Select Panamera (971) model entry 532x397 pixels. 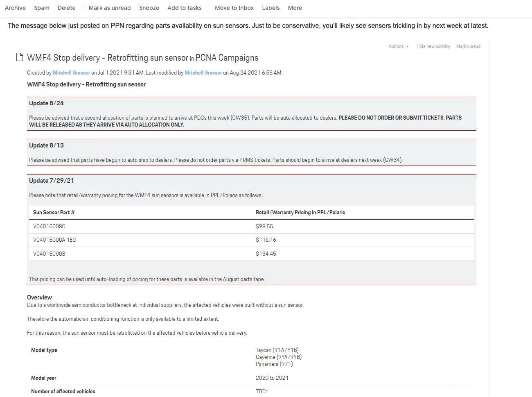tap(274, 364)
